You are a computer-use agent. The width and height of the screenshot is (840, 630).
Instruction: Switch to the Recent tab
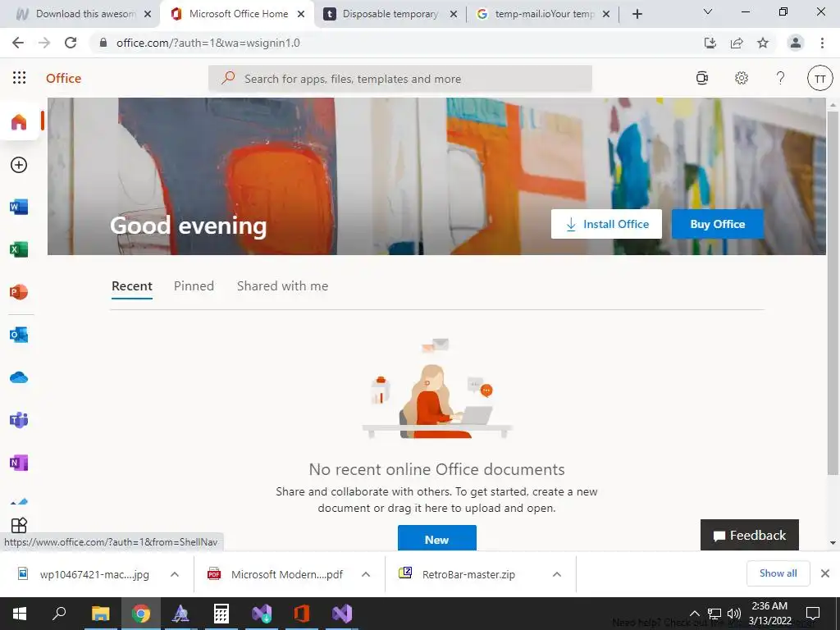click(132, 286)
